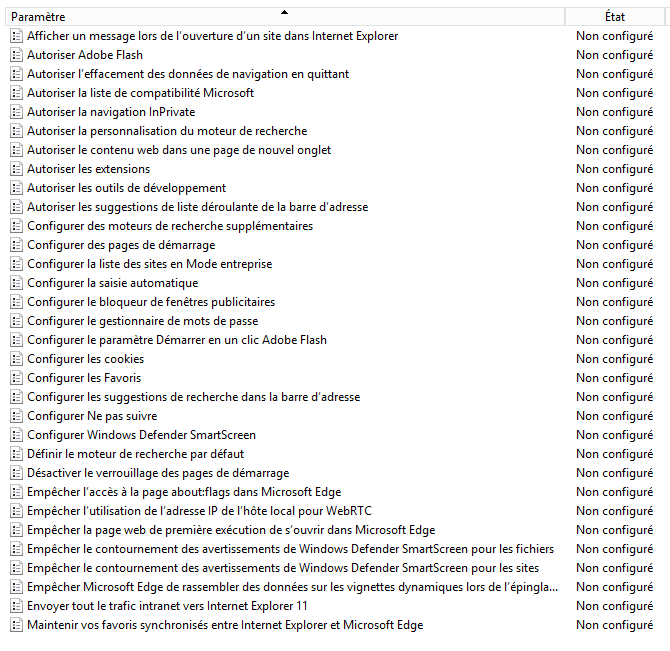Select 'Configurer des moteurs de recherche supplémentaires'
The image size is (670, 651).
[170, 226]
